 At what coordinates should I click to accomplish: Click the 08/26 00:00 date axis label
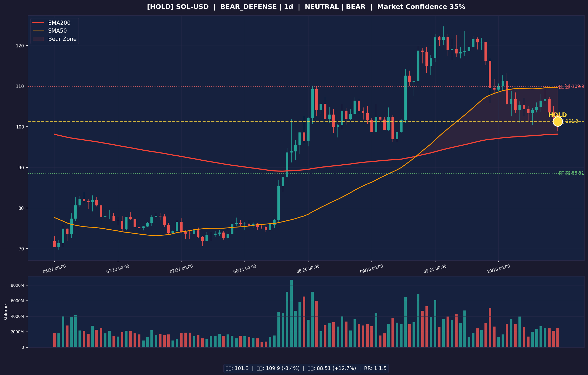coord(308,269)
